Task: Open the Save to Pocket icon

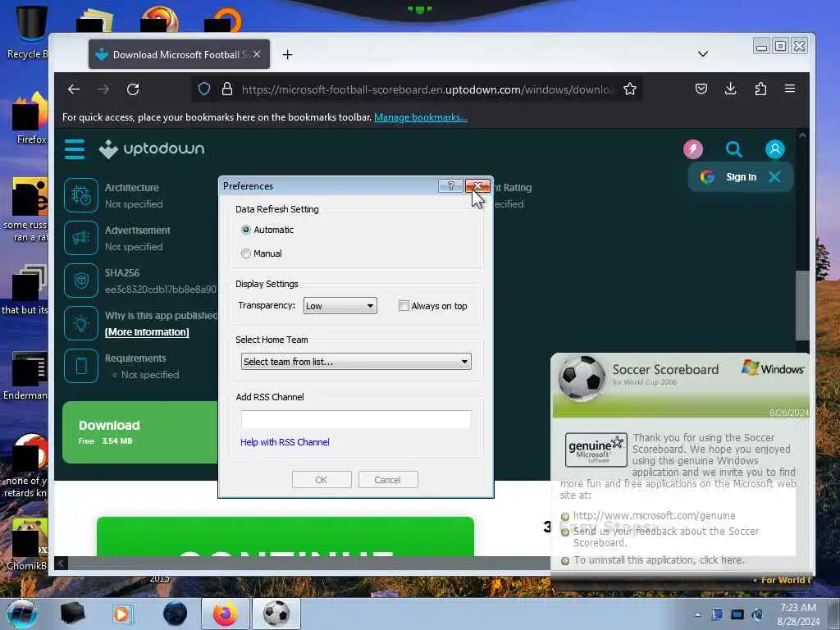Action: pos(701,89)
